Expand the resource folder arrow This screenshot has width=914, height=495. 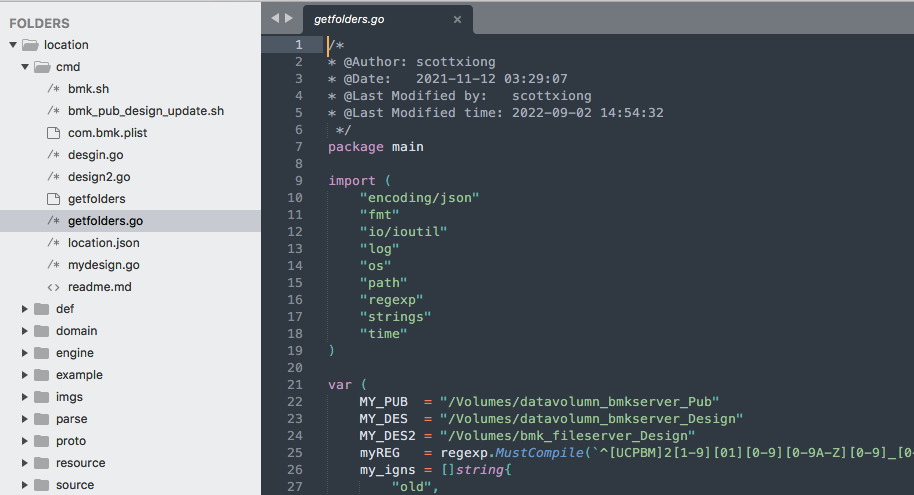coord(24,463)
